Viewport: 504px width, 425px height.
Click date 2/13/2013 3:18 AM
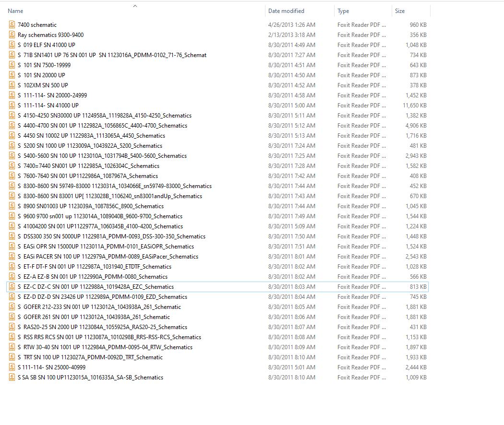point(291,35)
